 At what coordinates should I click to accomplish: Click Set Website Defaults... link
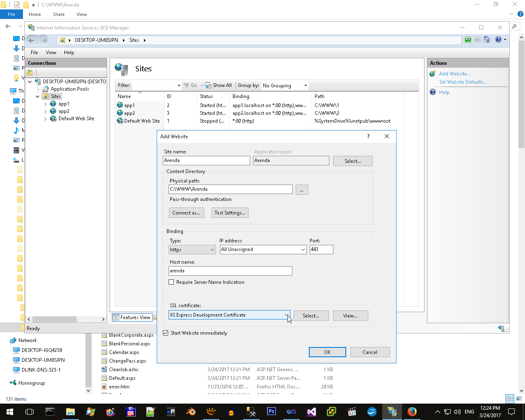(463, 82)
